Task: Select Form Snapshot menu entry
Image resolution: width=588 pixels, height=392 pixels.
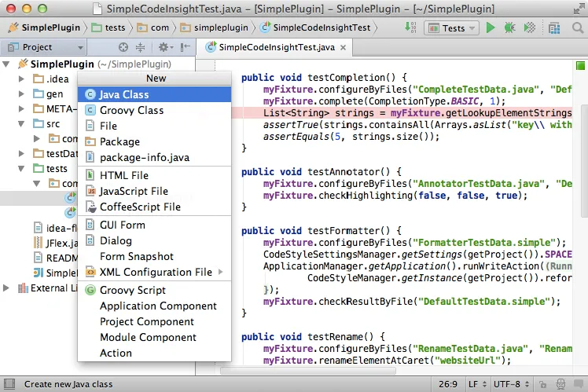Action: (x=154, y=256)
